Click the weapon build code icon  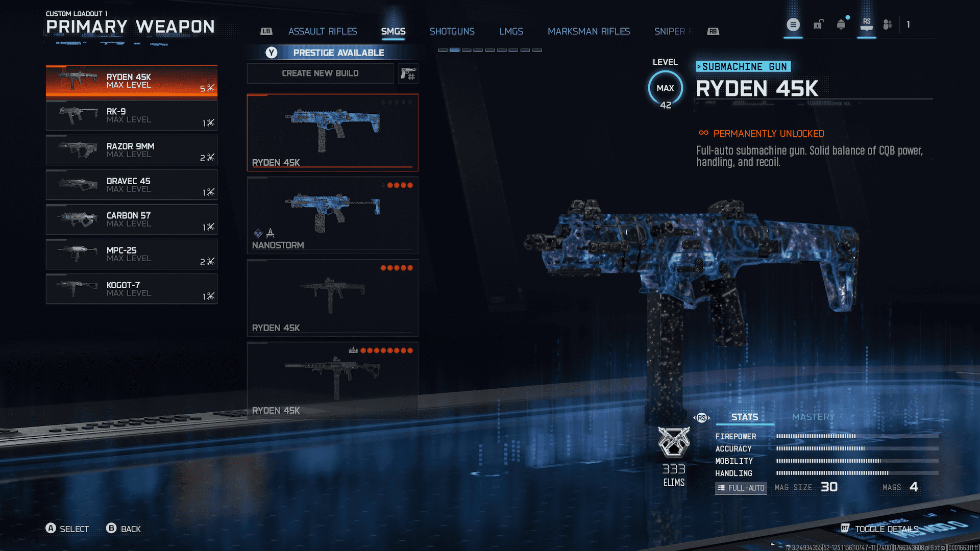(408, 74)
